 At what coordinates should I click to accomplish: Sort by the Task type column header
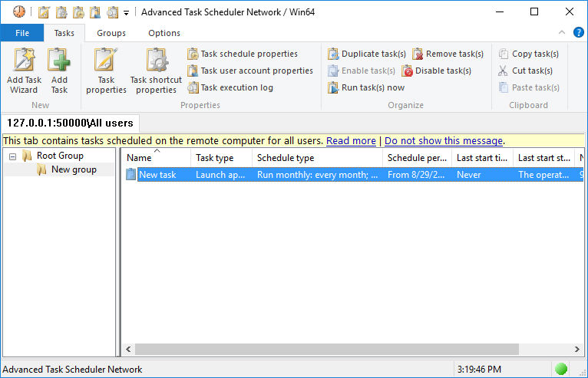pos(222,158)
